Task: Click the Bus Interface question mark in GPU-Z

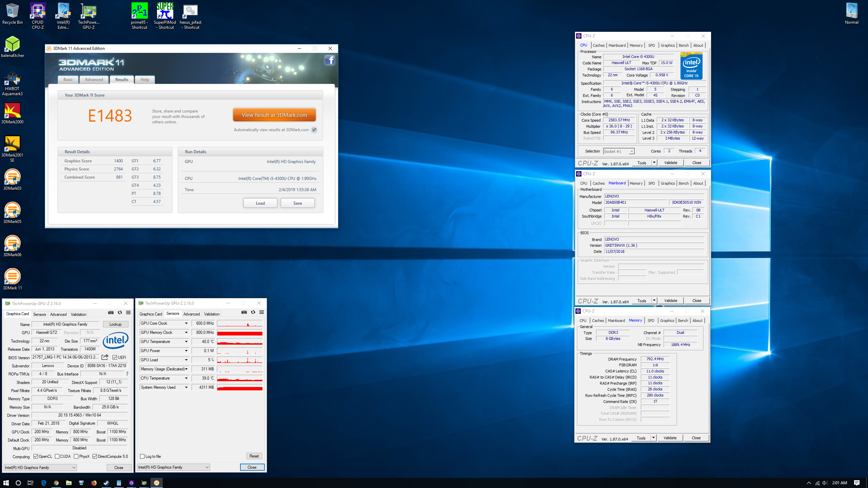Action: point(127,374)
